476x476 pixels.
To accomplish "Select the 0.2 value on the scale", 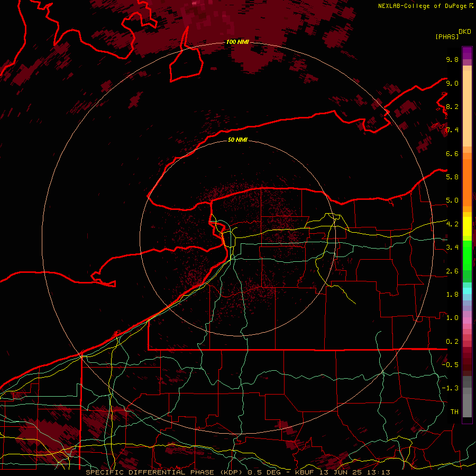I will pyautogui.click(x=452, y=342).
